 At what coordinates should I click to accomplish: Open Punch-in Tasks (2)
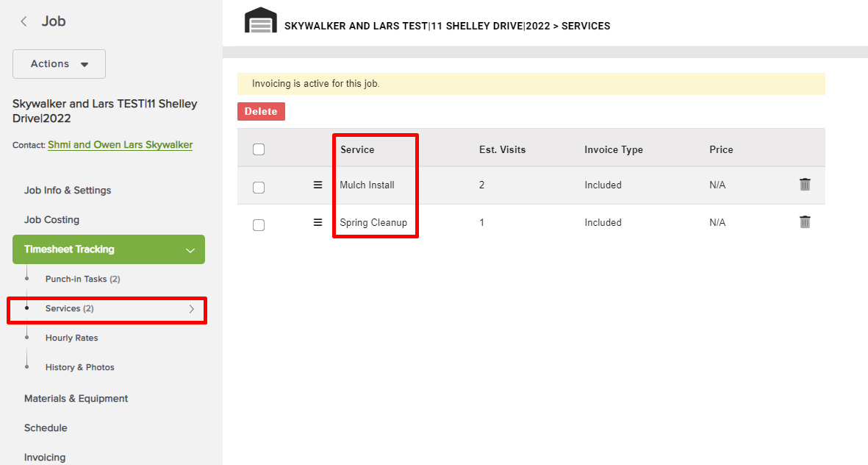coord(82,279)
